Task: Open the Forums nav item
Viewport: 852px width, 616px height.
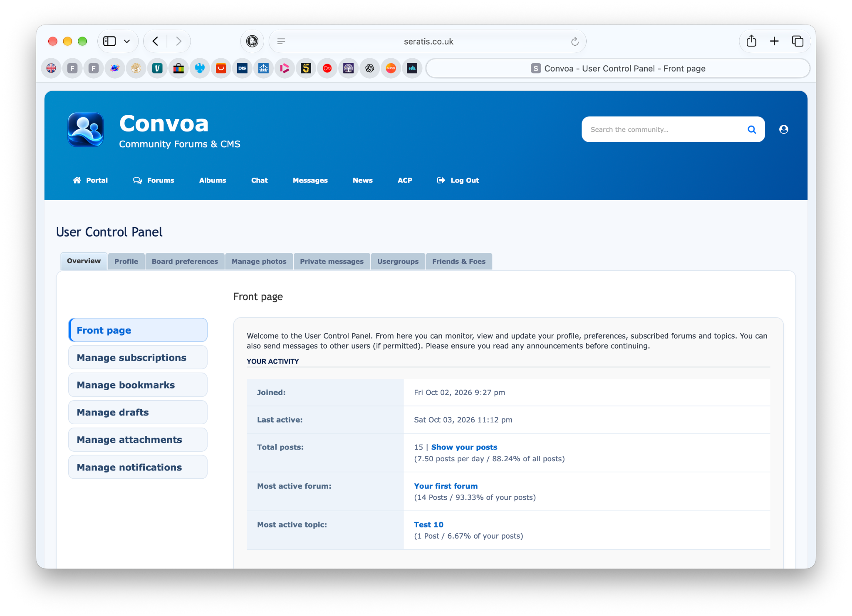Action: pos(154,180)
